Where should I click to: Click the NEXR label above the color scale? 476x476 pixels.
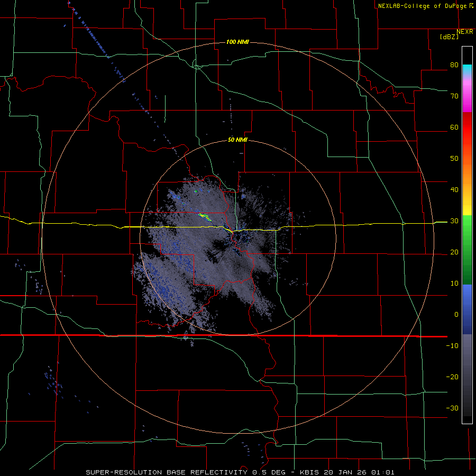[x=465, y=32]
